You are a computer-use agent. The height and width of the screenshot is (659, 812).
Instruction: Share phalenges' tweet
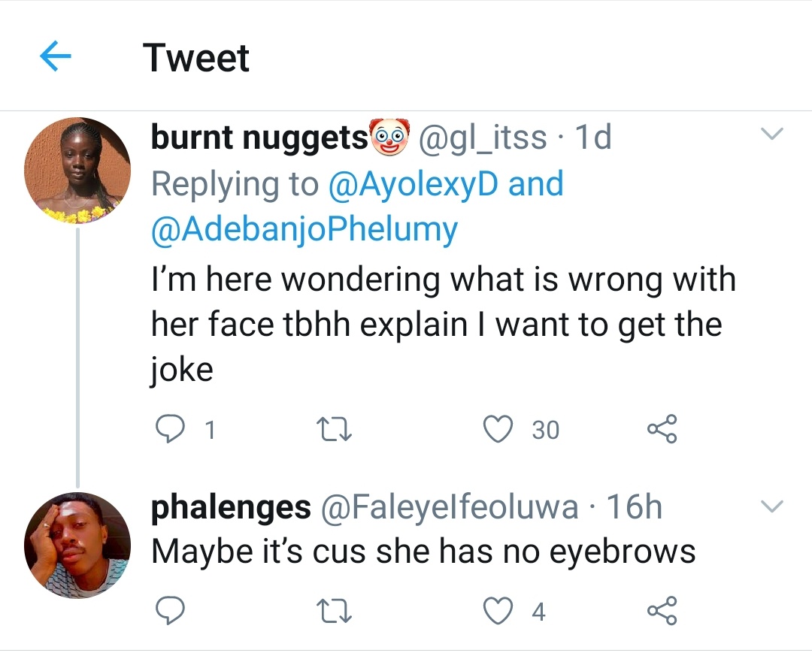[662, 612]
